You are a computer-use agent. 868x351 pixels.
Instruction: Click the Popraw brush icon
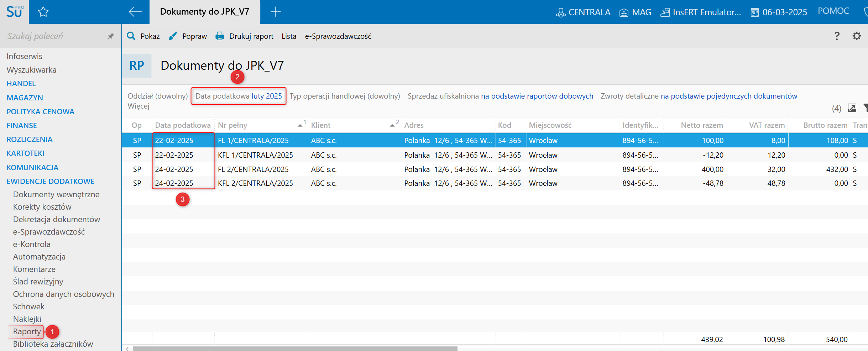click(x=173, y=36)
